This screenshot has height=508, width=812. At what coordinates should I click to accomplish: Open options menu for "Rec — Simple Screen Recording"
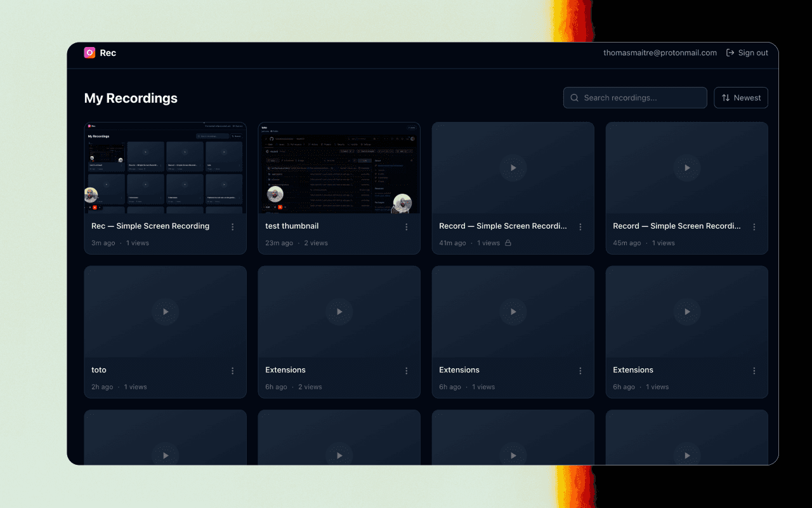232,226
